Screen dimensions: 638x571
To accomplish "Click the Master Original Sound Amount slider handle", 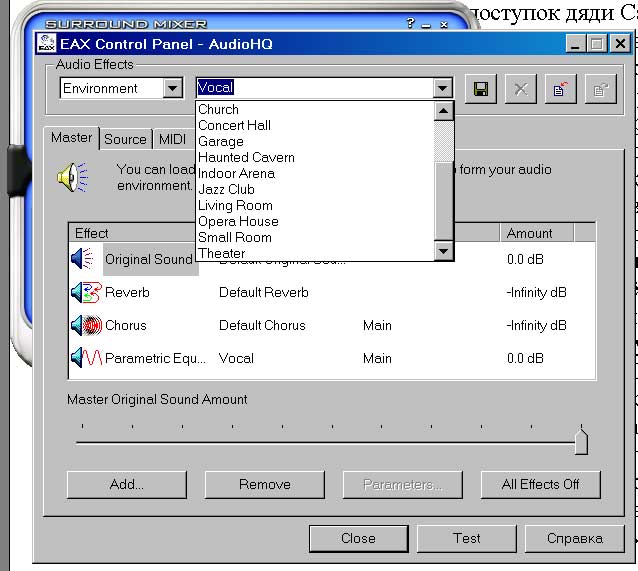I will pos(581,441).
